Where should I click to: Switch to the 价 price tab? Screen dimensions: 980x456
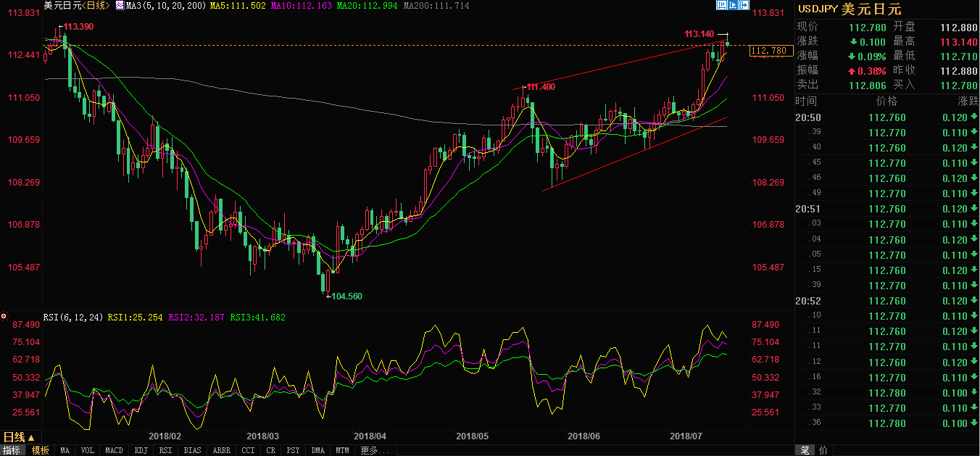pos(823,450)
